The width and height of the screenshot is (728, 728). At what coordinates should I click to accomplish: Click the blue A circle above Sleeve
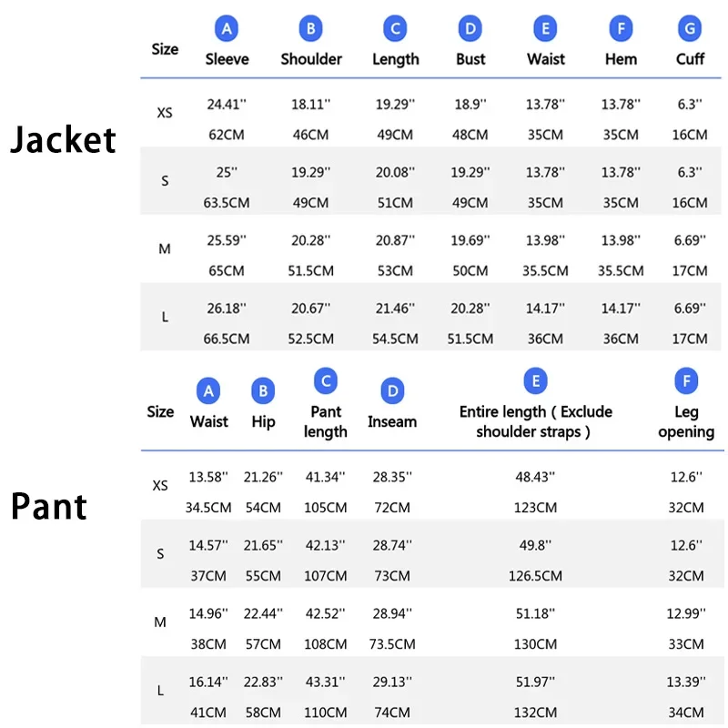227,29
